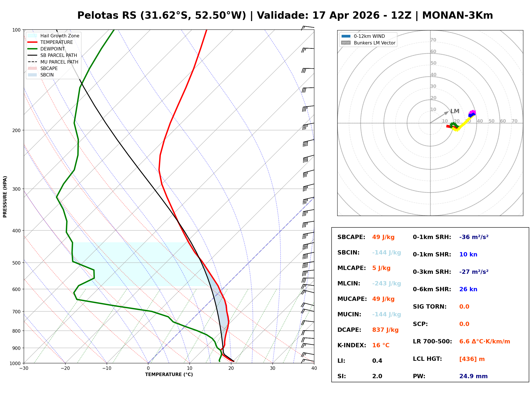Click the 0-12km WIND legend swatch
Viewport: 532px width, 393px height.
(x=346, y=36)
